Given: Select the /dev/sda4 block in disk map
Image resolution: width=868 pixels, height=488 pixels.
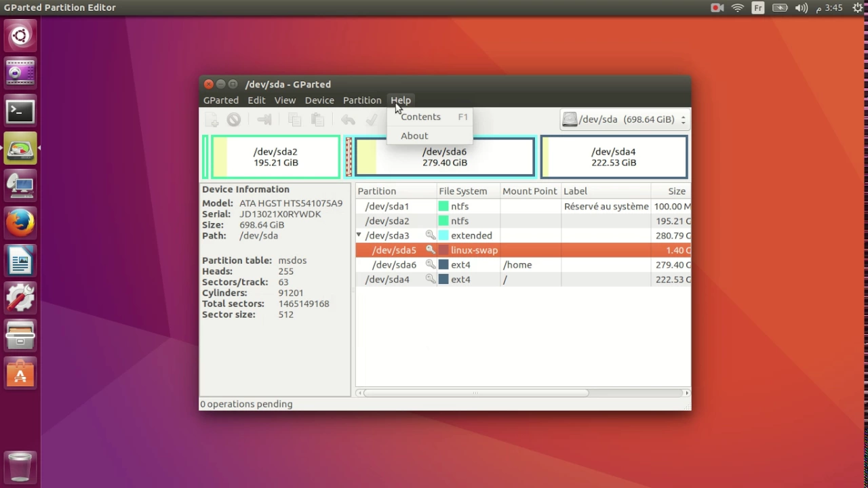Looking at the screenshot, I should (x=614, y=157).
